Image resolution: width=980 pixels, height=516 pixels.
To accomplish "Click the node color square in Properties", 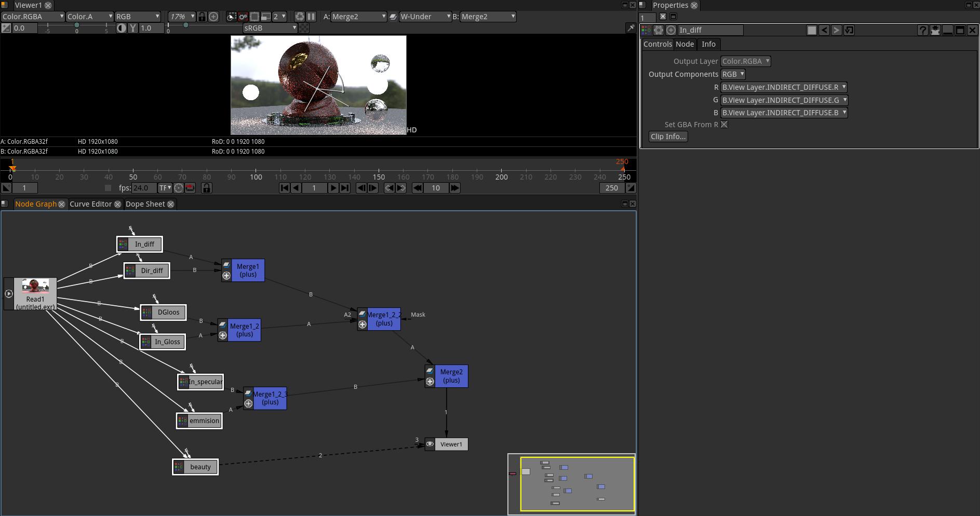I will click(812, 30).
